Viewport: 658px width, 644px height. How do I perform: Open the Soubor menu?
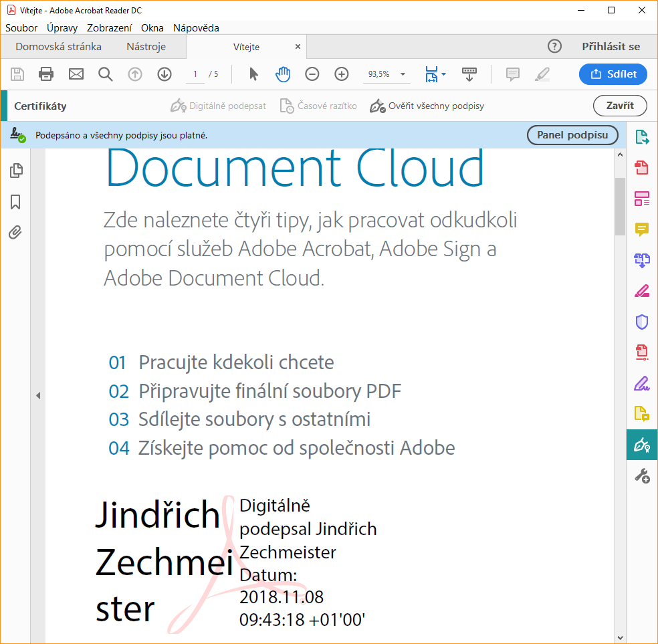tap(21, 27)
